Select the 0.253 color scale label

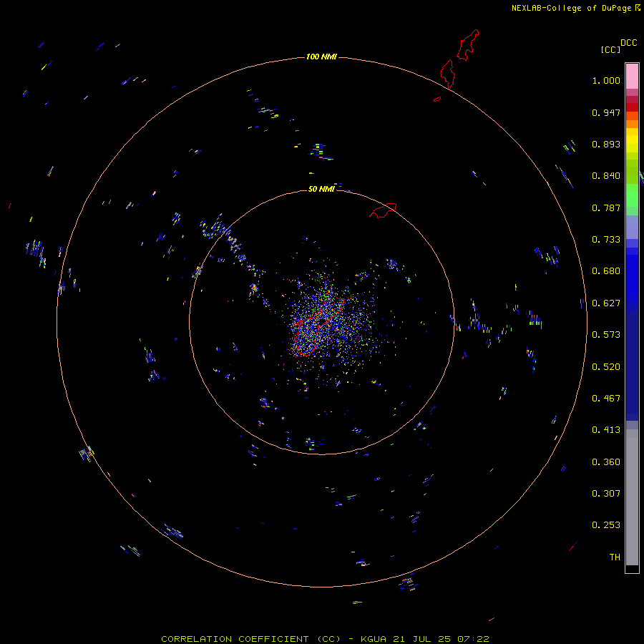(606, 525)
